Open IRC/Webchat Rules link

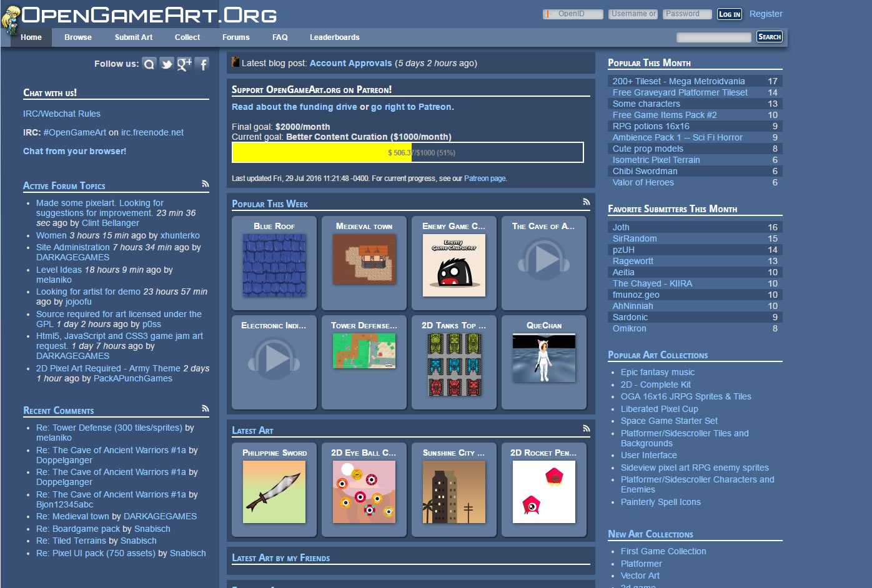(62, 114)
